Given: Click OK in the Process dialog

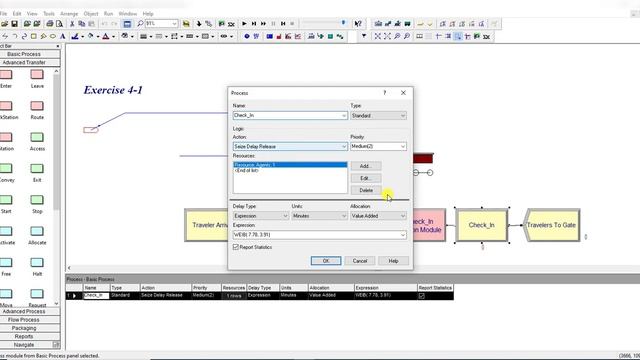Looking at the screenshot, I should 326,261.
